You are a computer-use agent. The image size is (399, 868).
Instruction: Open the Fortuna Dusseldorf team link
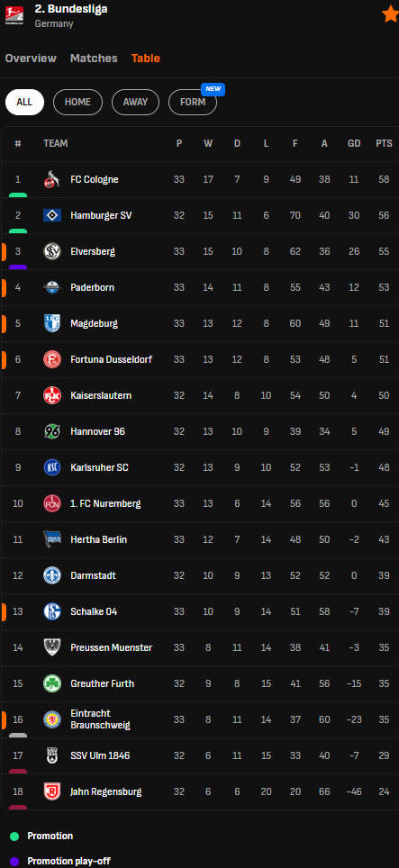[x=111, y=359]
